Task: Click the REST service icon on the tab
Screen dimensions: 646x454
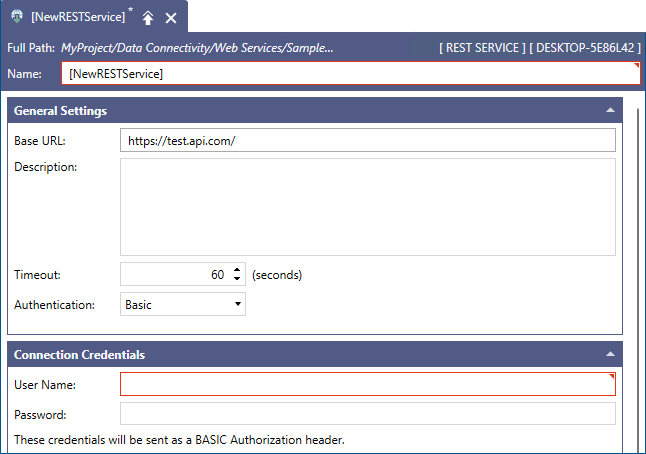Action: 17,16
